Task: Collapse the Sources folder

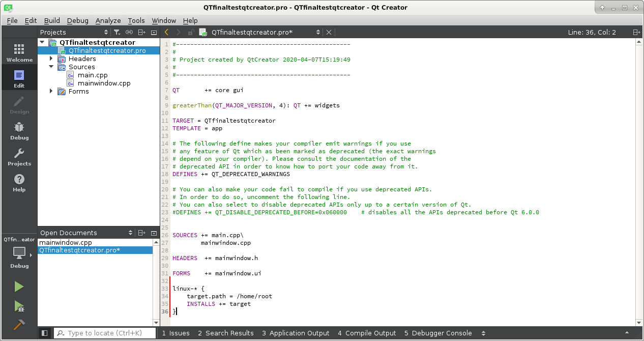Action: tap(51, 67)
